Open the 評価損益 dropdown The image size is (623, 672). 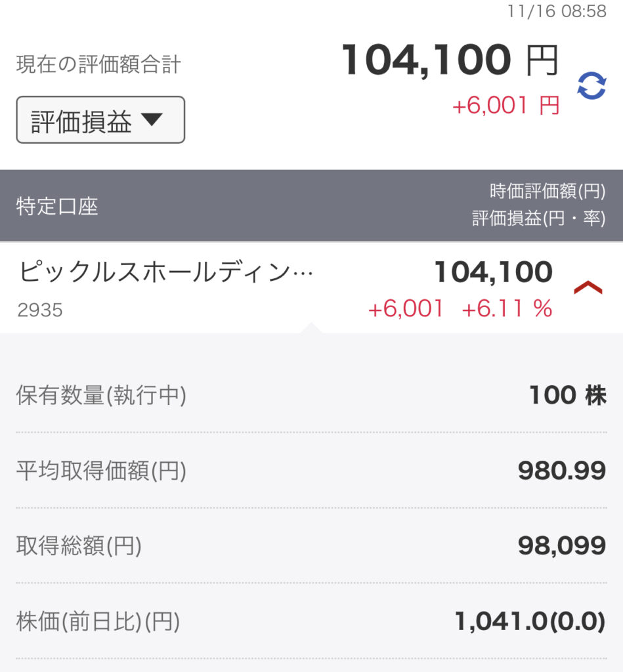point(100,119)
